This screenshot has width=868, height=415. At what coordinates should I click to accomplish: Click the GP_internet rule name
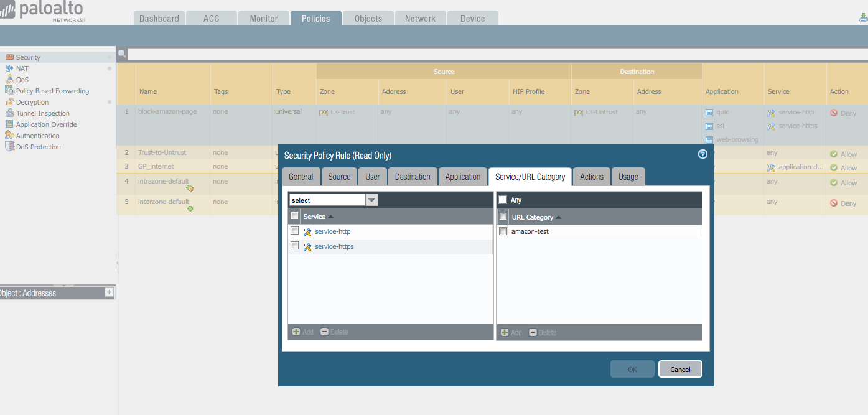point(156,166)
